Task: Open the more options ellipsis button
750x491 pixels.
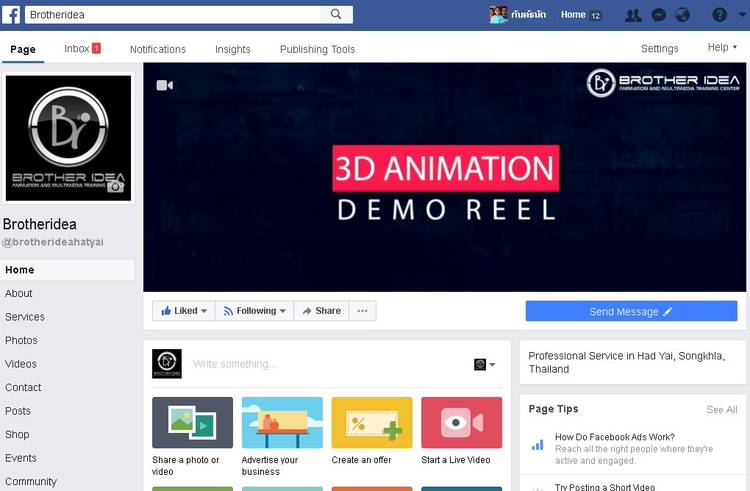Action: click(x=362, y=311)
